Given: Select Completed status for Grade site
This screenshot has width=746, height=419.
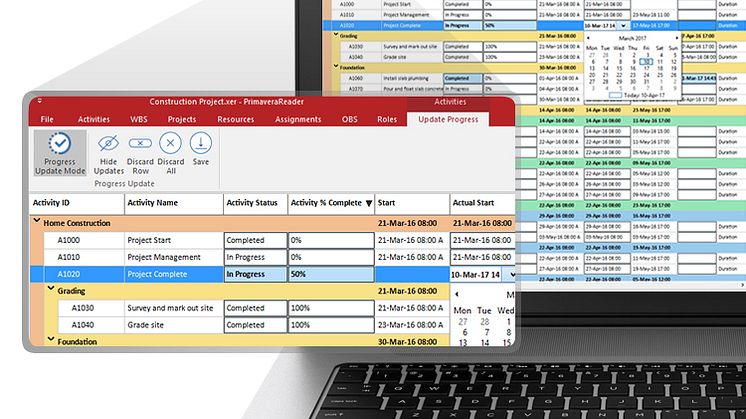Looking at the screenshot, I should (x=255, y=325).
